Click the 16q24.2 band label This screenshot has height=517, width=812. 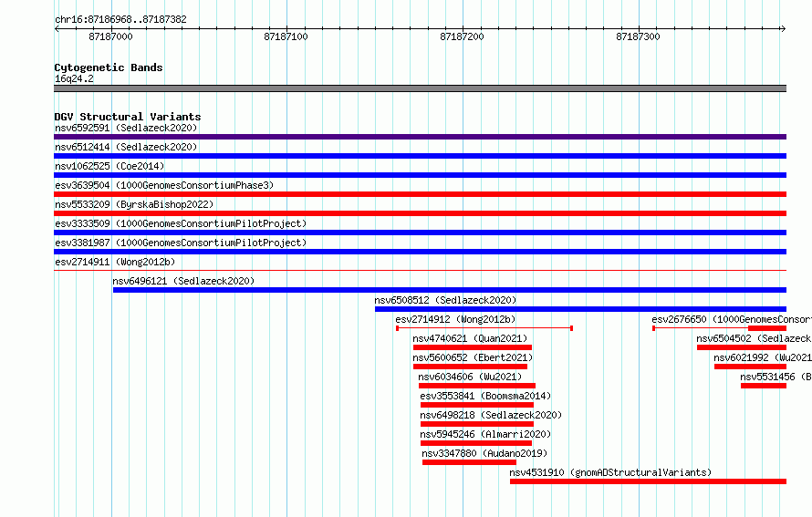[x=74, y=78]
